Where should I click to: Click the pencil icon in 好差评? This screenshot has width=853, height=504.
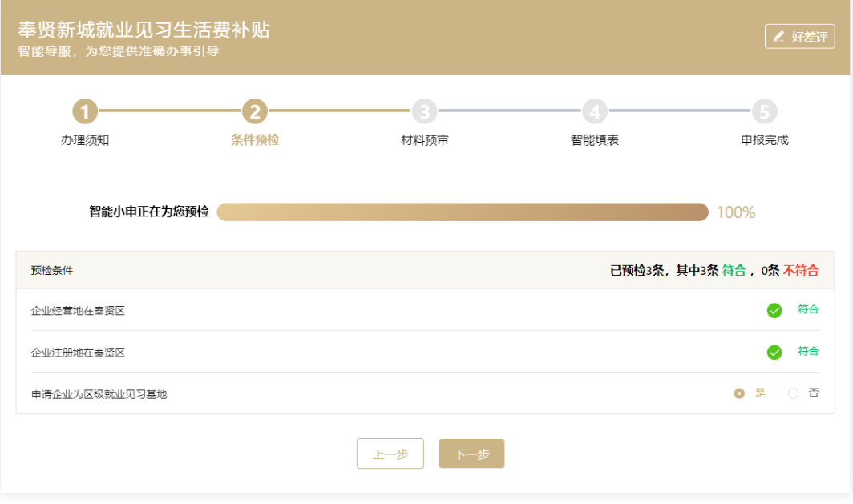click(x=779, y=36)
